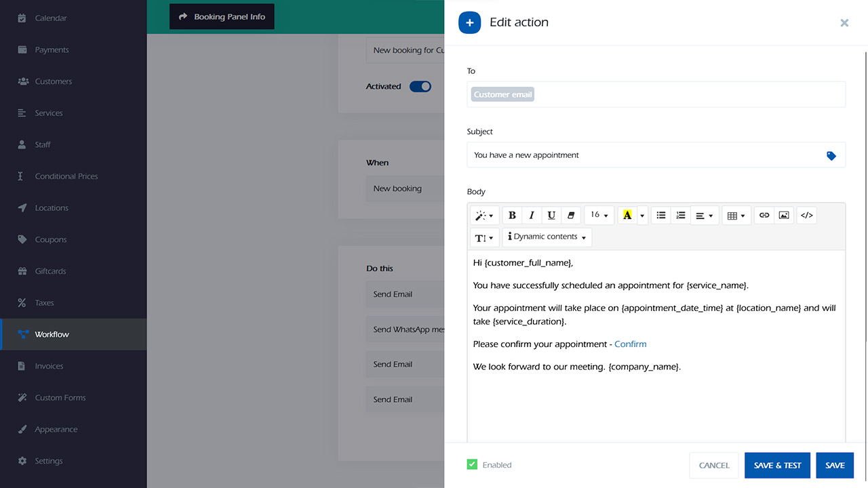Open the Dynamic contents dropdown

(547, 237)
